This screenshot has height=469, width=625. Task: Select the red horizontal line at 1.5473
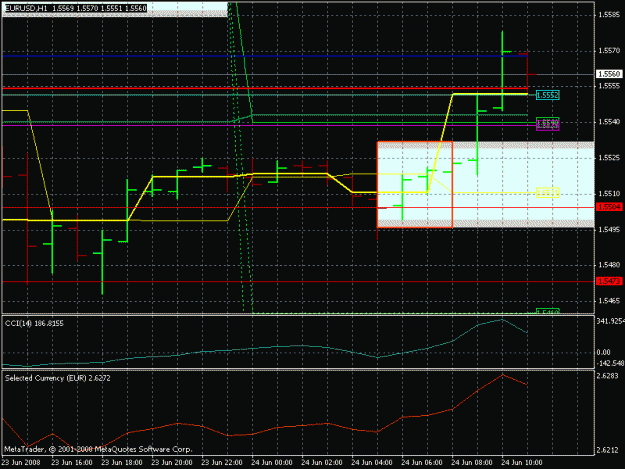pos(299,281)
